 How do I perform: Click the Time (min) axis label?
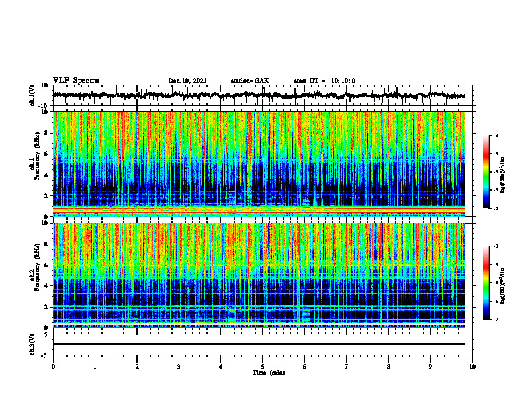[x=269, y=373]
